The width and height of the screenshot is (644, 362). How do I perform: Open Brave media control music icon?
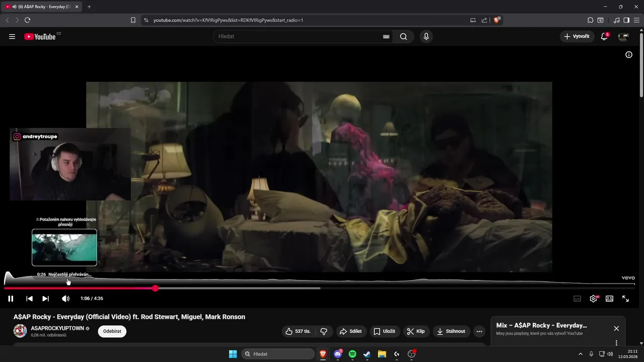(616, 20)
